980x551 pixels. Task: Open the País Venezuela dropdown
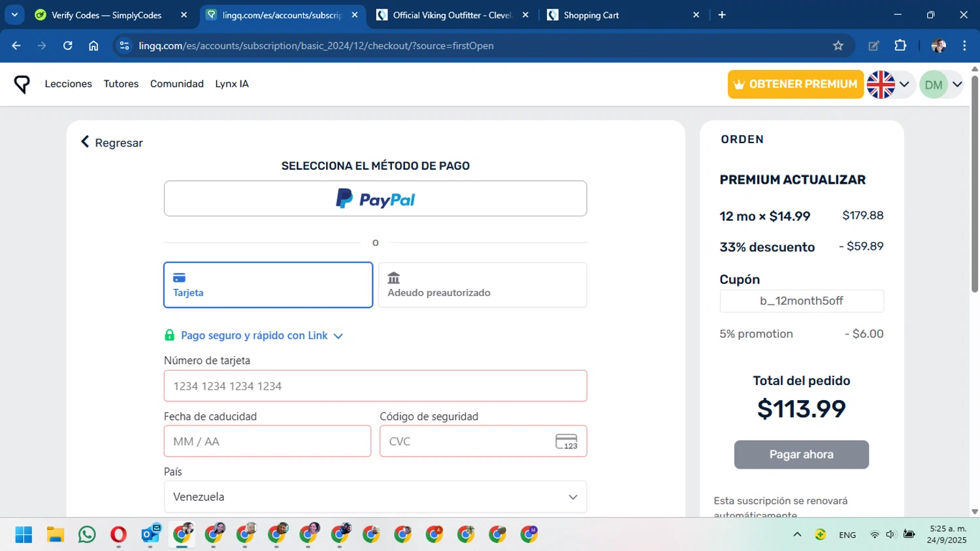point(375,497)
